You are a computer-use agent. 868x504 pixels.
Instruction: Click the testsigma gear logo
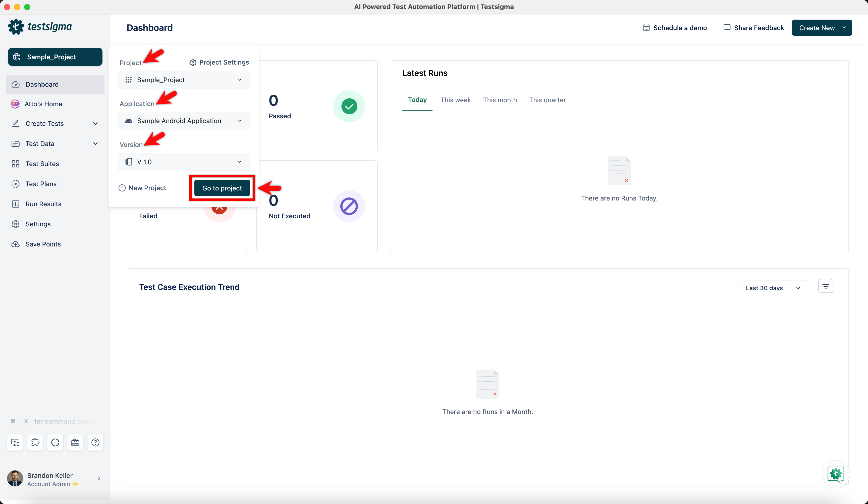[x=16, y=27]
